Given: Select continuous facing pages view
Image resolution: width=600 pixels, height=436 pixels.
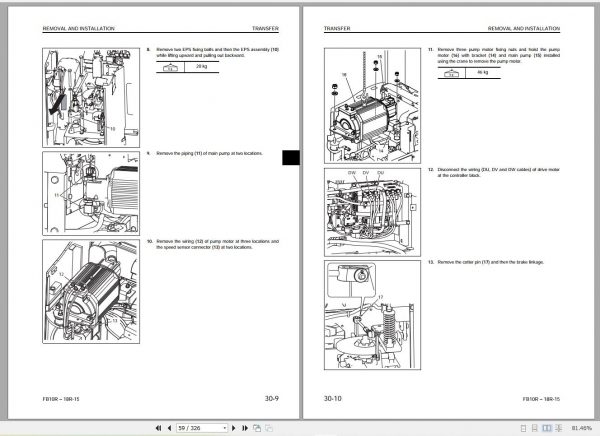Looking at the screenshot, I should coord(559,428).
